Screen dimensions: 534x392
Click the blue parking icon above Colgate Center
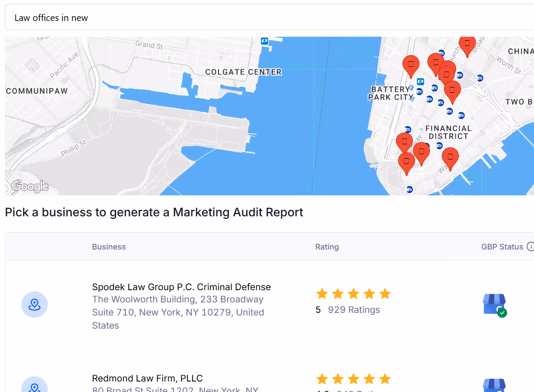click(264, 41)
